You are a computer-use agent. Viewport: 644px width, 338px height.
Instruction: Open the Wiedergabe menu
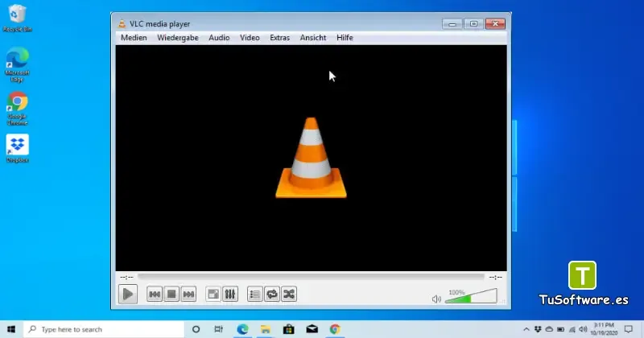pos(177,38)
